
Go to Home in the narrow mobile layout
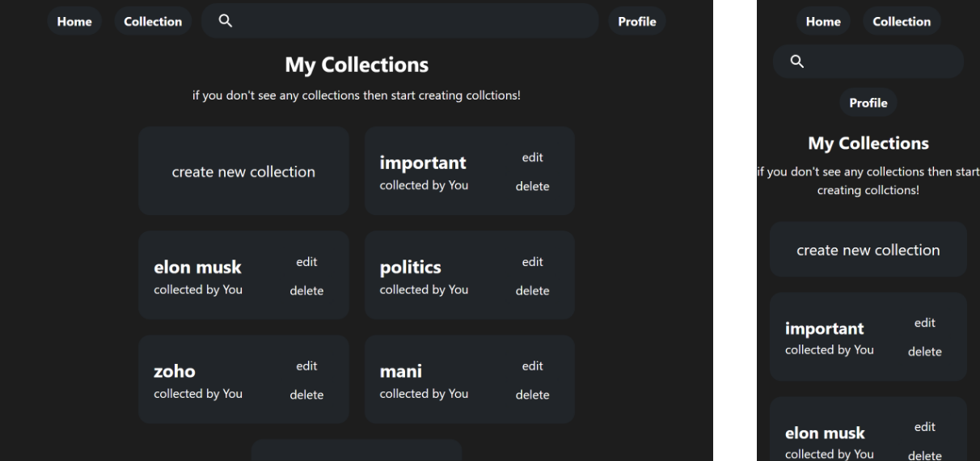click(823, 22)
